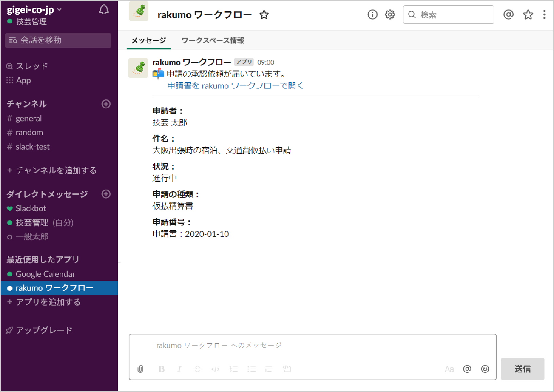Viewport: 554px width, 392px height.
Task: Toggle bold formatting
Action: pos(162,369)
